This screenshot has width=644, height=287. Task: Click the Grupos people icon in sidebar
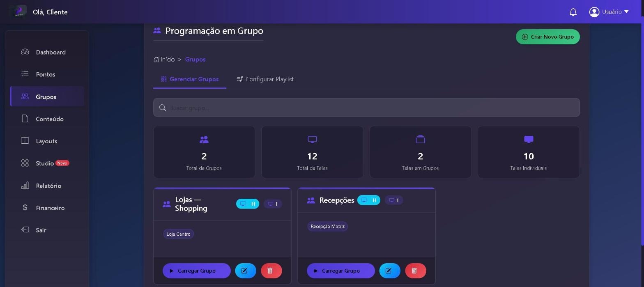[x=25, y=96]
